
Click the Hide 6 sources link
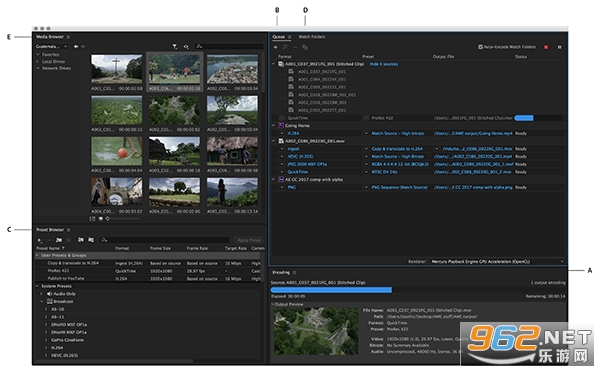click(383, 64)
